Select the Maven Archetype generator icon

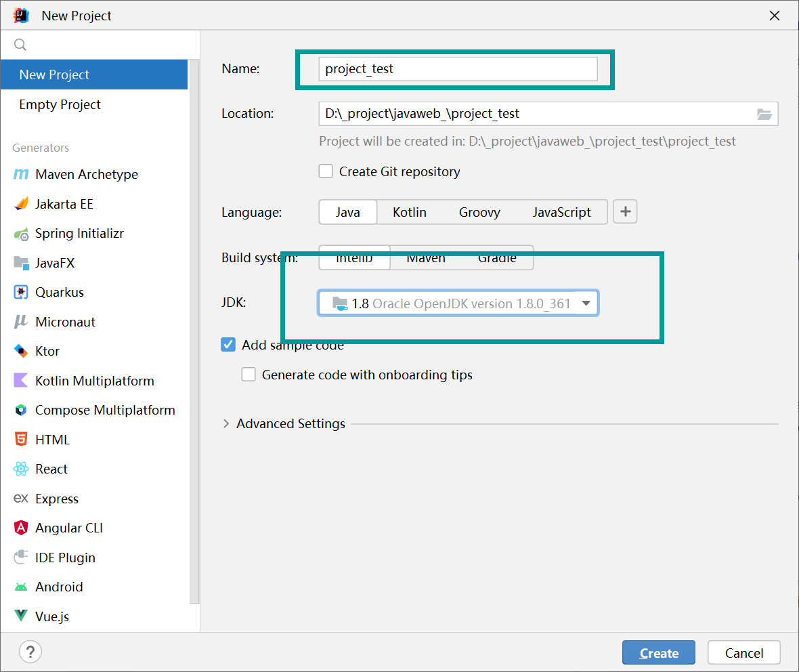point(21,175)
